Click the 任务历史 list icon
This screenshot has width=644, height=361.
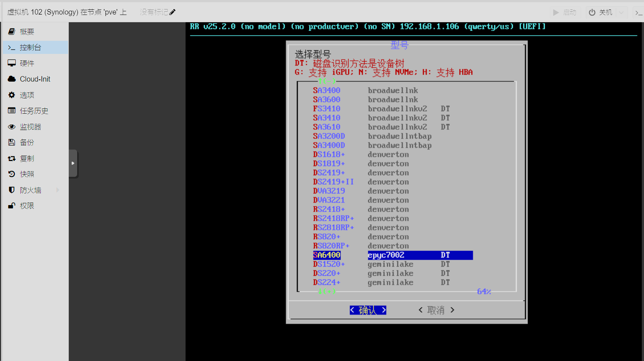tap(12, 111)
